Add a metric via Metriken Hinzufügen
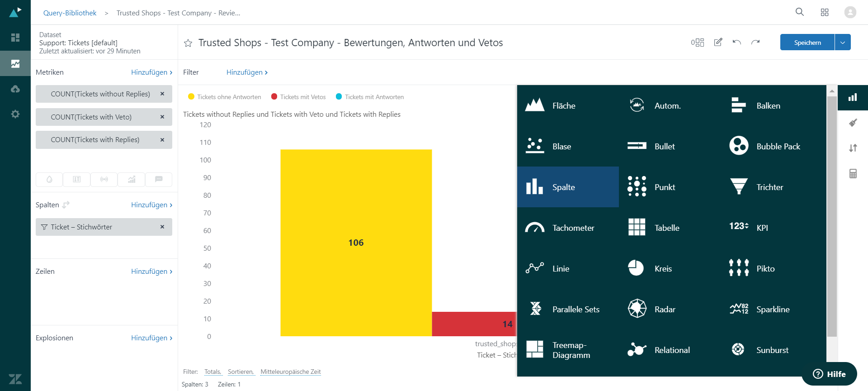868x391 pixels. 151,72
